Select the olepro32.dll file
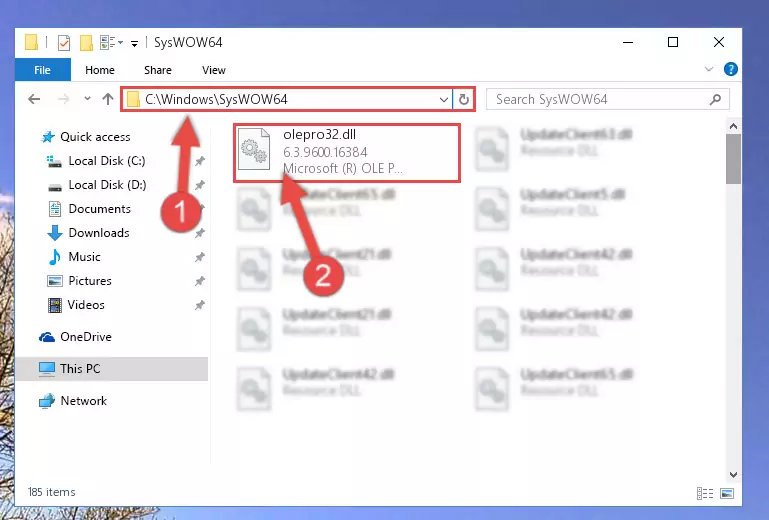 tap(347, 153)
